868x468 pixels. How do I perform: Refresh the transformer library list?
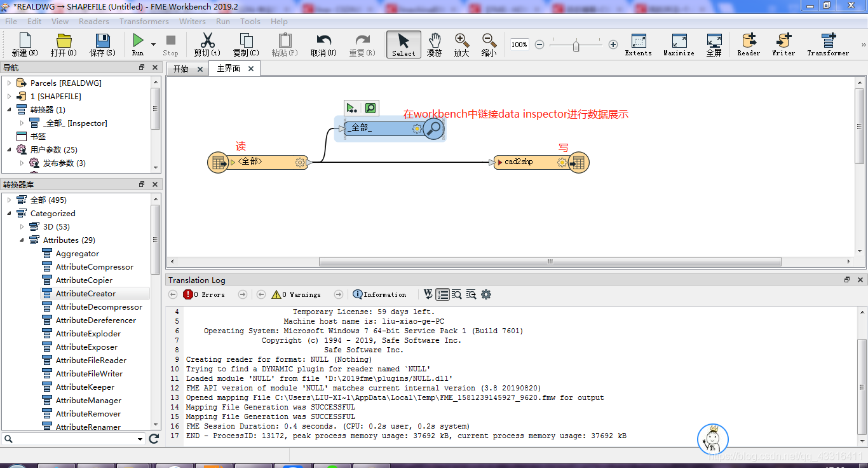click(x=153, y=439)
